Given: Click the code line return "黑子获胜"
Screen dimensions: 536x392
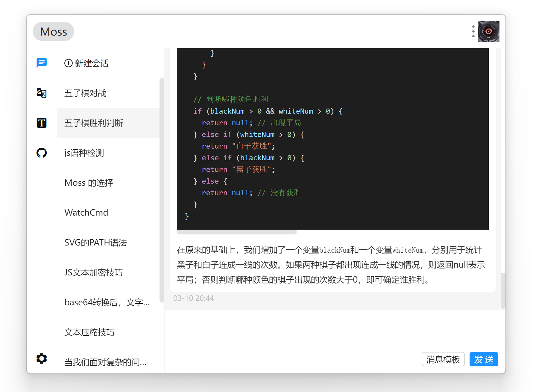Looking at the screenshot, I should (x=238, y=169).
